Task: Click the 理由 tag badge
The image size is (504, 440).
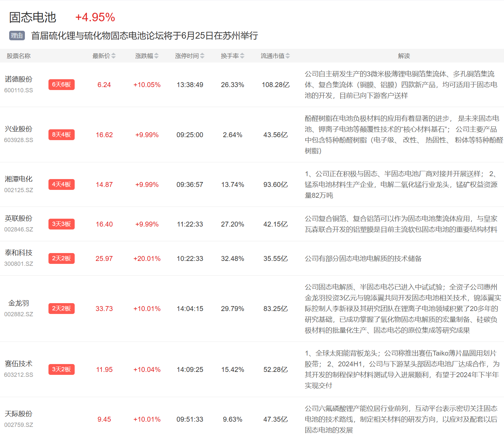Action: tap(17, 36)
